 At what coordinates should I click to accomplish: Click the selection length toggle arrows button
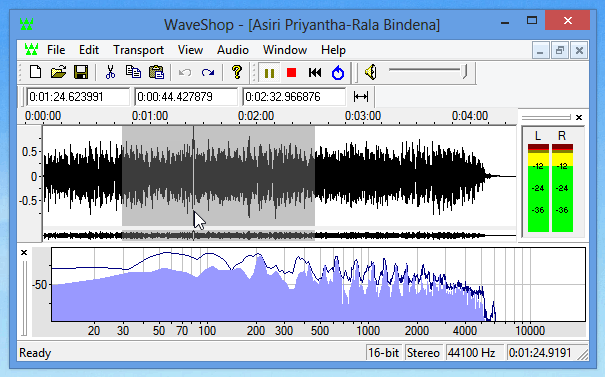pos(361,96)
